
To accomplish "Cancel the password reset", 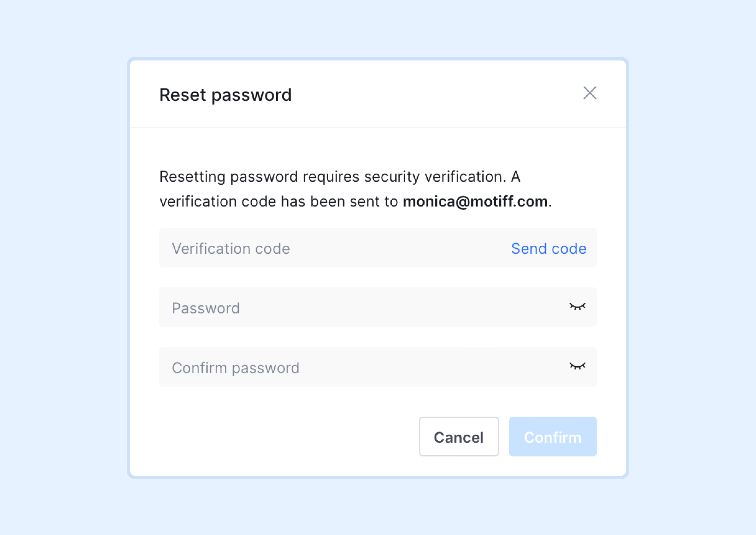I will (x=459, y=436).
